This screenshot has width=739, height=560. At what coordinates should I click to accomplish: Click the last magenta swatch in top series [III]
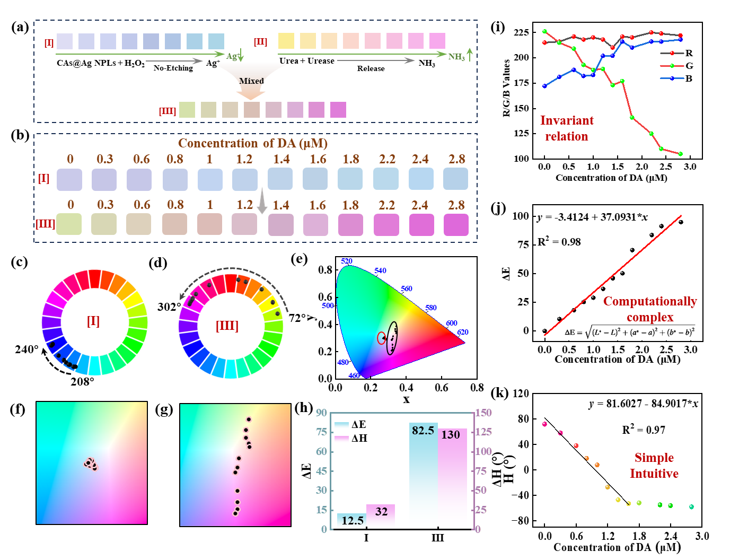[x=338, y=110]
